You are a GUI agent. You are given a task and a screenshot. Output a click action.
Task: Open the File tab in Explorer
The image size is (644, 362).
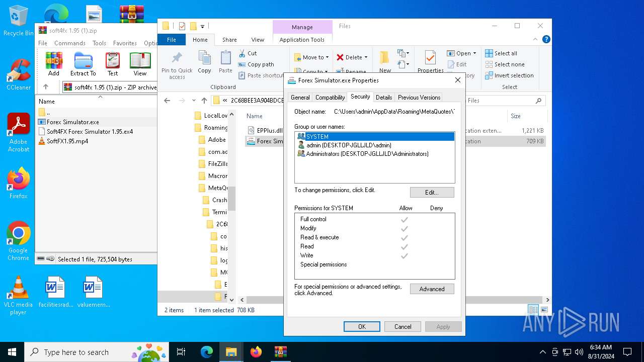(x=172, y=40)
